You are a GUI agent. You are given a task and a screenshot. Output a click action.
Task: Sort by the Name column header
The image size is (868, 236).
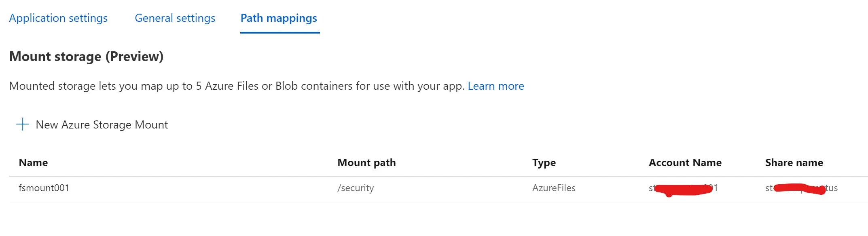click(x=33, y=162)
